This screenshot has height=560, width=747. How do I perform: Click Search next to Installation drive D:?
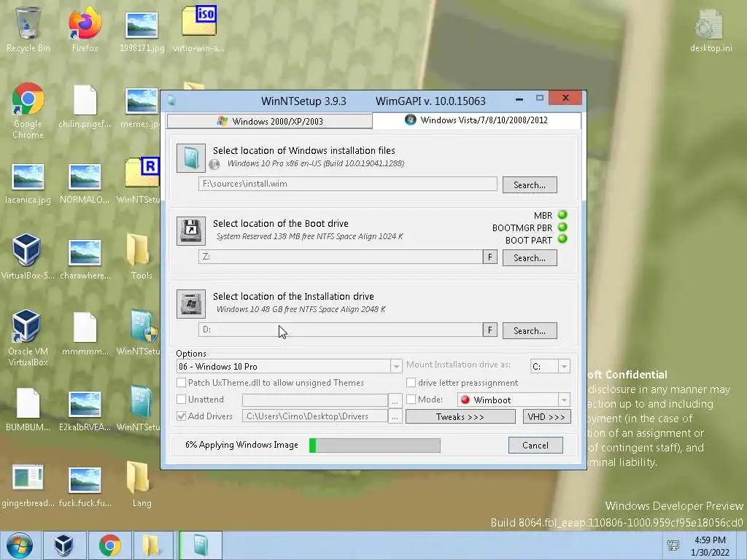click(x=530, y=330)
